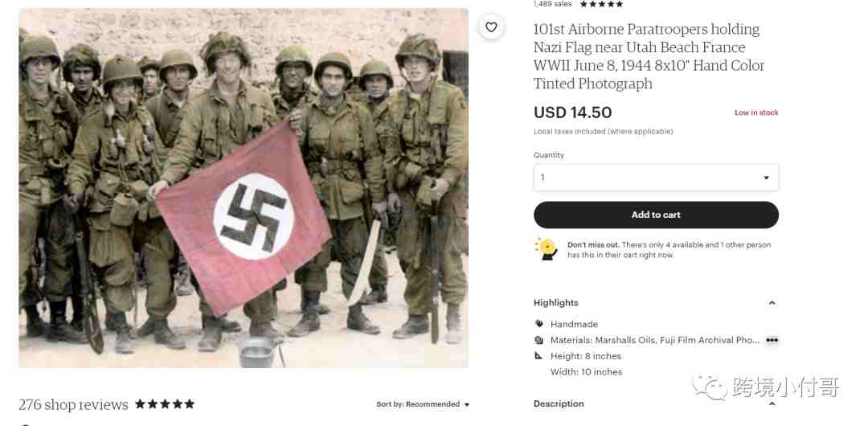The width and height of the screenshot is (868, 426).
Task: Click the 1,489 sales link
Action: tap(552, 4)
